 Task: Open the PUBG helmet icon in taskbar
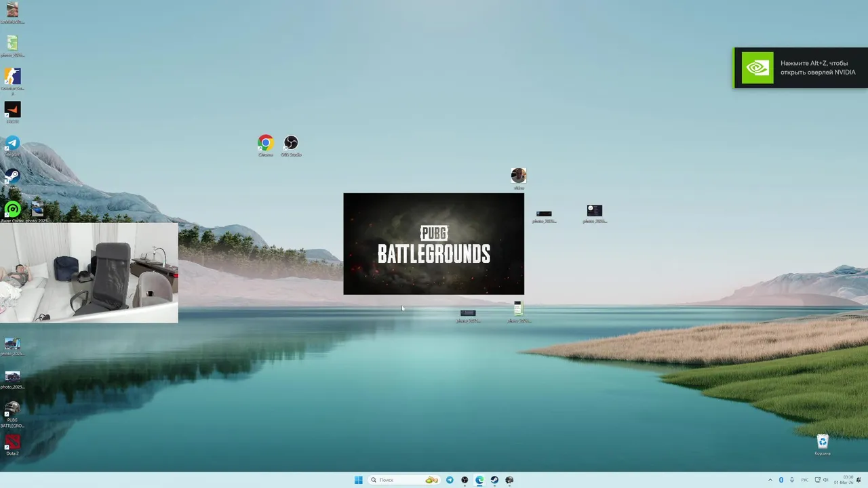tap(509, 480)
